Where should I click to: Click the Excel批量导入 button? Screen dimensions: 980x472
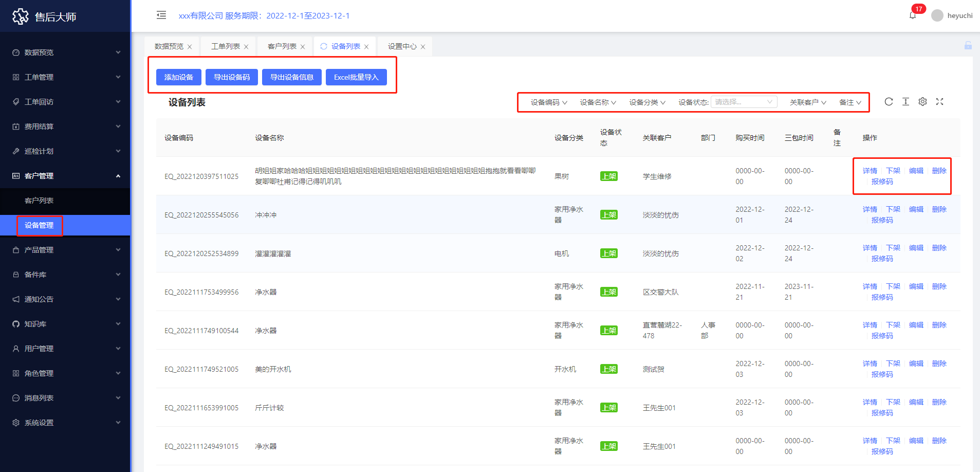[356, 77]
